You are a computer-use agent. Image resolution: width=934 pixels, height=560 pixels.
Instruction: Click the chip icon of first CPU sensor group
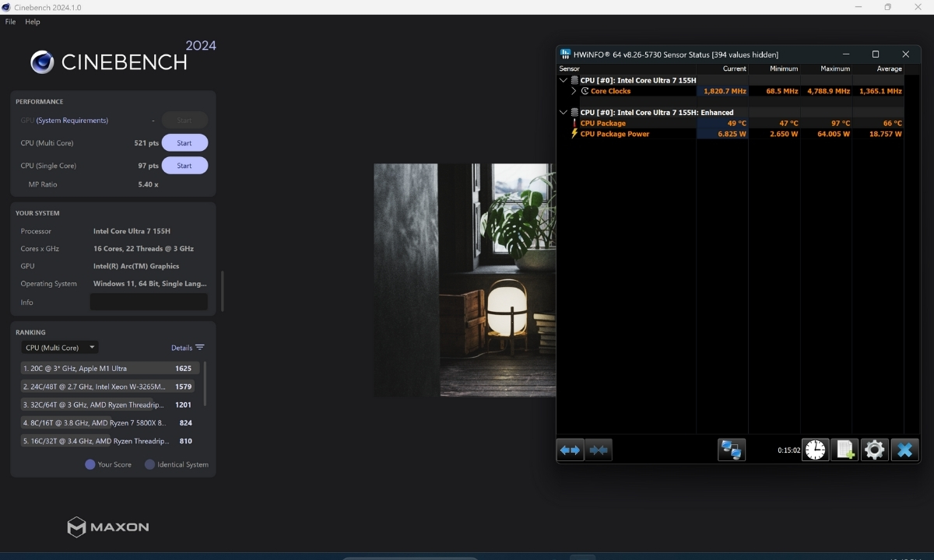click(574, 80)
